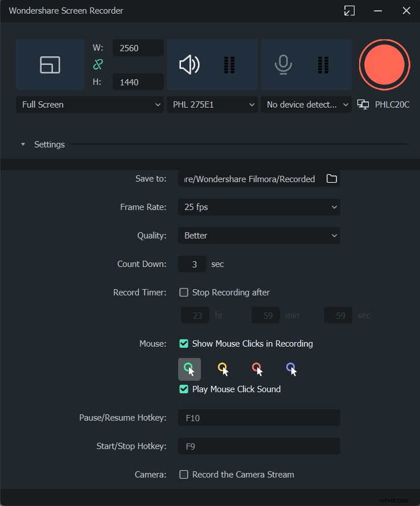Click the red record button

click(385, 65)
